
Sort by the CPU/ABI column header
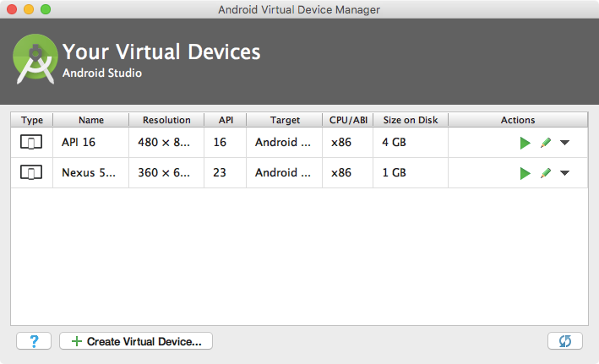(x=348, y=120)
